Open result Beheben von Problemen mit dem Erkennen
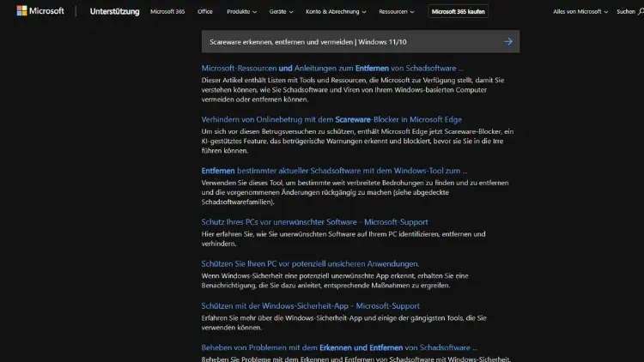Screen dimensions: 644x362 pyautogui.click(x=339, y=347)
